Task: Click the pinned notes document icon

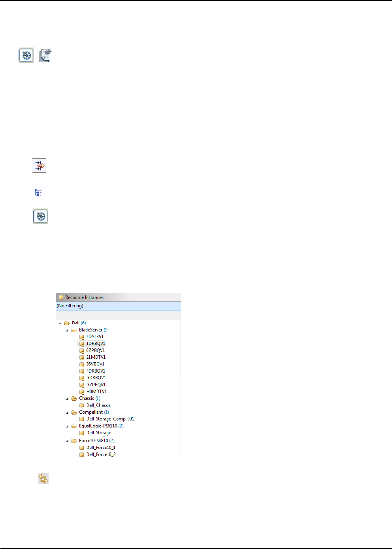Action: click(x=45, y=55)
